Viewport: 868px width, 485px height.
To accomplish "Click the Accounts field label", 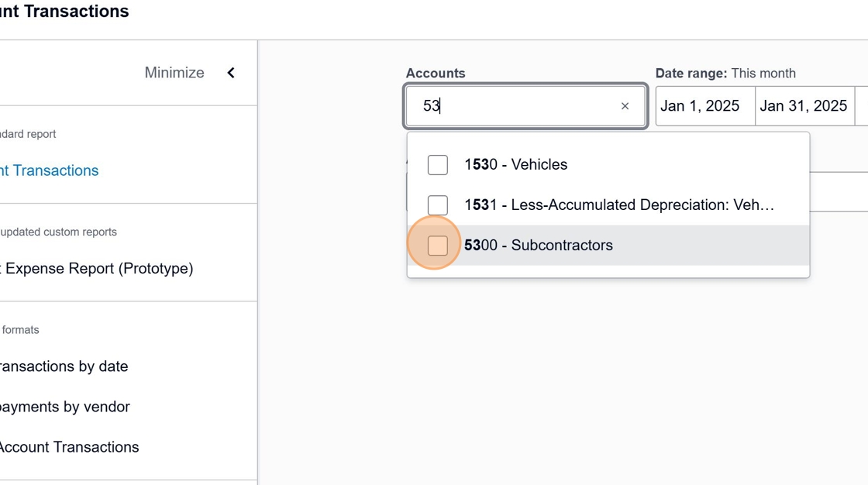I will click(436, 74).
